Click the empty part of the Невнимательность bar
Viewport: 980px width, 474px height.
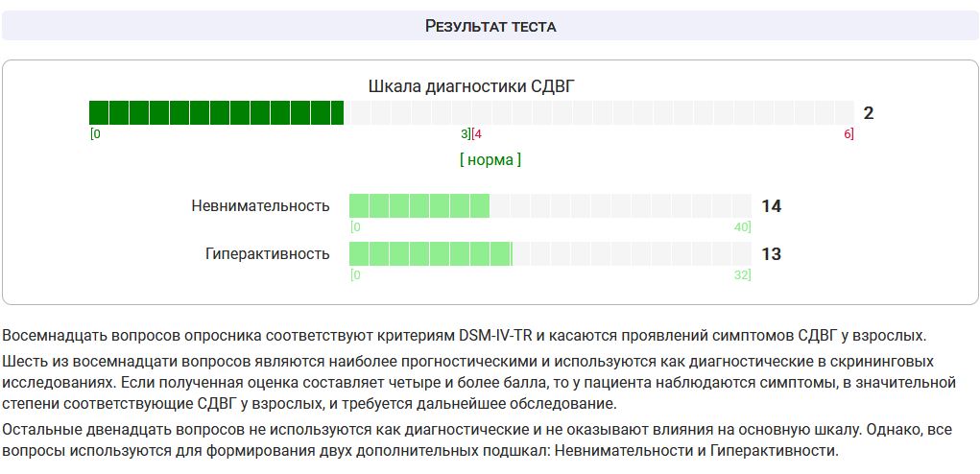point(619,206)
